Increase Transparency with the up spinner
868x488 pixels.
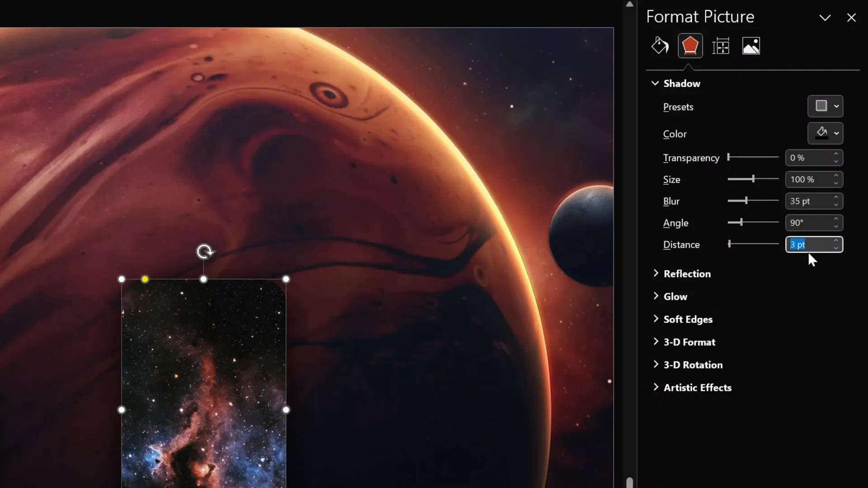(836, 154)
